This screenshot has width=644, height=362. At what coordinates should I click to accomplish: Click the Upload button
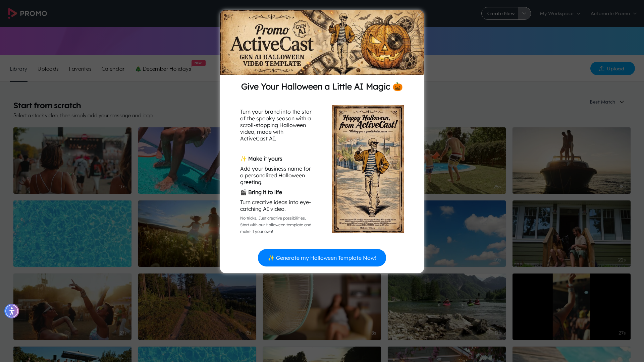(x=612, y=68)
